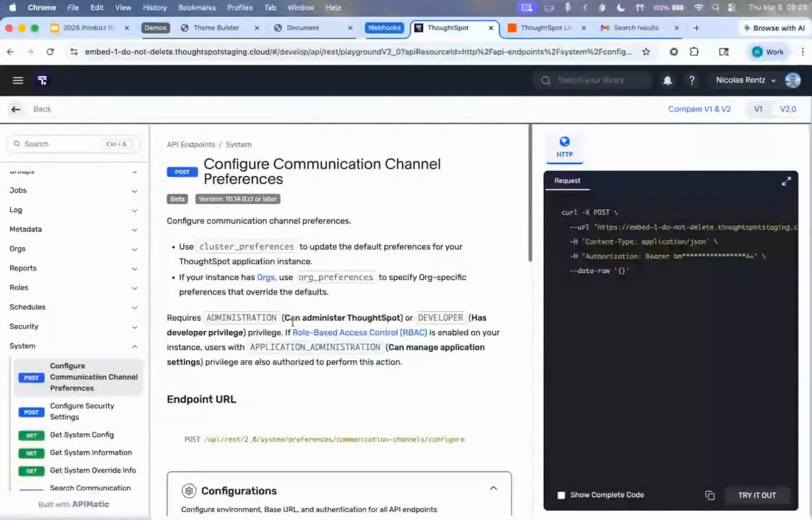Collapse the System section in sidebar
Image resolution: width=812 pixels, height=520 pixels.
click(x=134, y=346)
